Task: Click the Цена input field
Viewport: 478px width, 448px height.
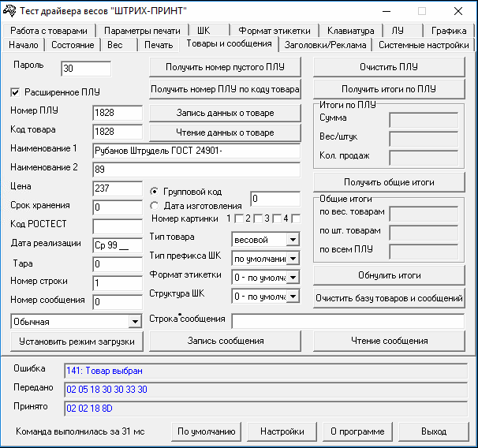Action: click(x=118, y=189)
